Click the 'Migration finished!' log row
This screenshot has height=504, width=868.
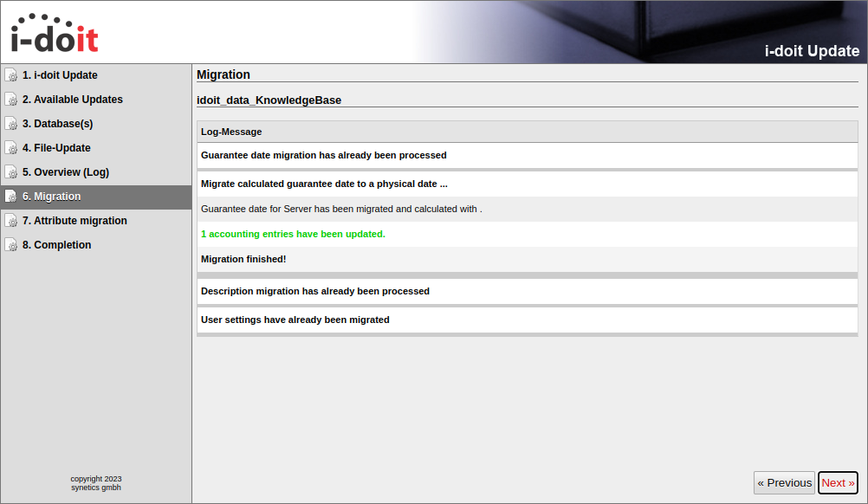pyautogui.click(x=528, y=259)
